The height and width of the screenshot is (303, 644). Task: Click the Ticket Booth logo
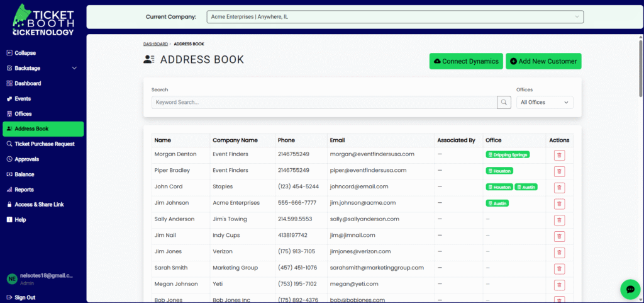pyautogui.click(x=43, y=20)
